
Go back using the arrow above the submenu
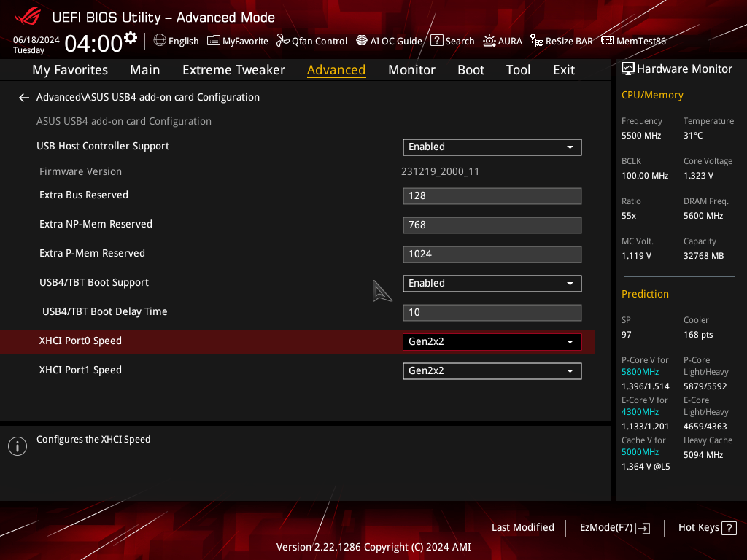pyautogui.click(x=23, y=97)
